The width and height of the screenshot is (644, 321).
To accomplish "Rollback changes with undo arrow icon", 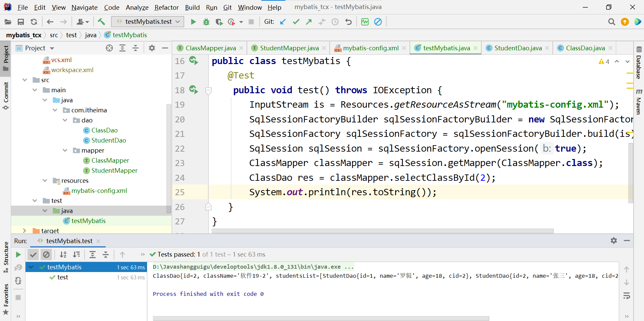I will [348, 22].
